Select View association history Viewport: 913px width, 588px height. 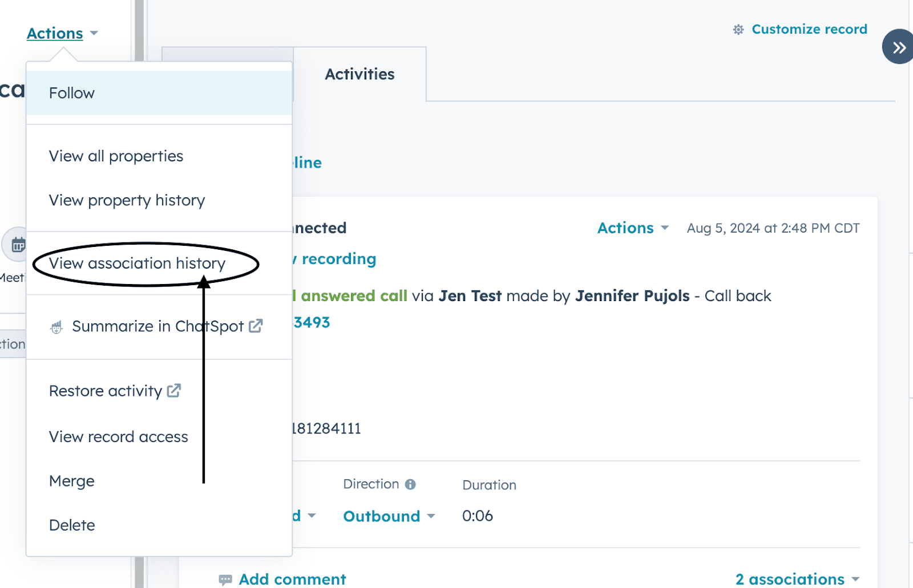137,263
